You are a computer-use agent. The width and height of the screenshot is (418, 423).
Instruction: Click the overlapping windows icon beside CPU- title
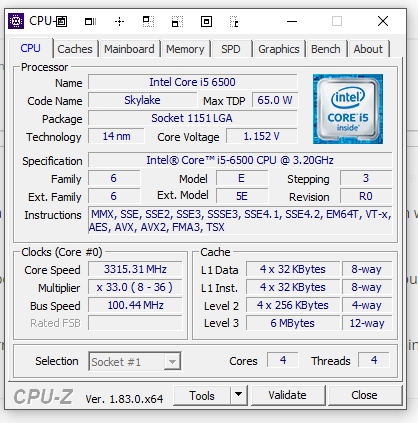[x=61, y=22]
